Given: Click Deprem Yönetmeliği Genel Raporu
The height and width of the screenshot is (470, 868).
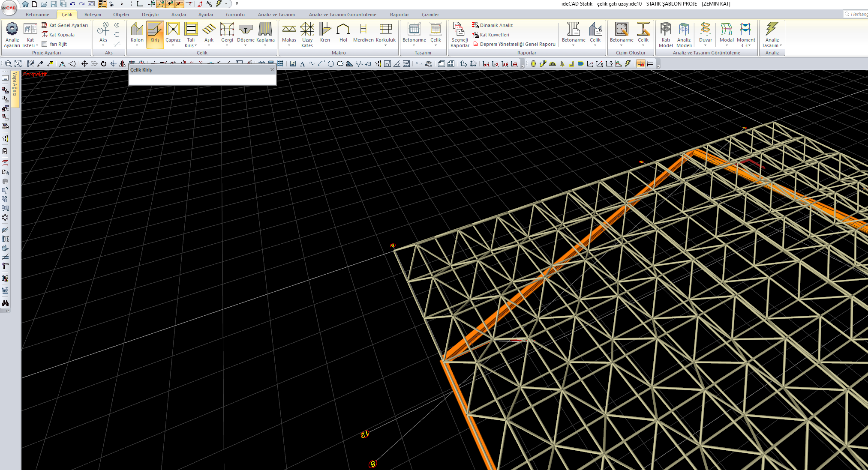Looking at the screenshot, I should [x=514, y=44].
